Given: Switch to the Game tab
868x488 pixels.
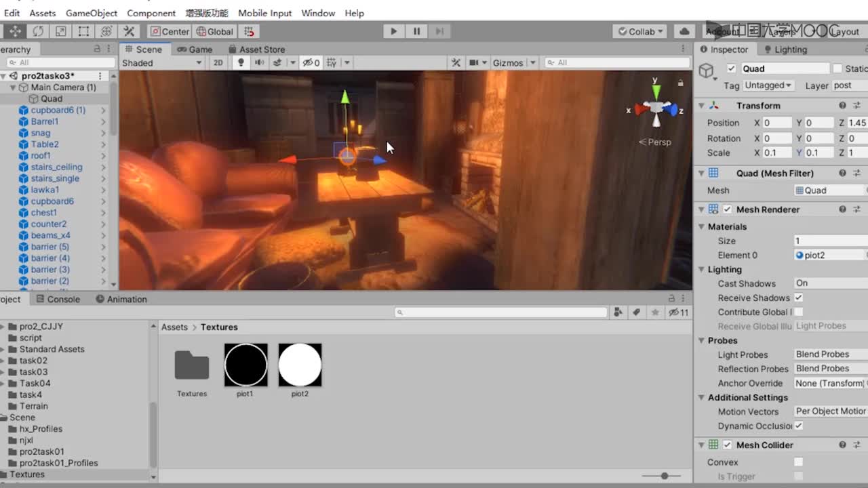Looking at the screenshot, I should pos(195,49).
